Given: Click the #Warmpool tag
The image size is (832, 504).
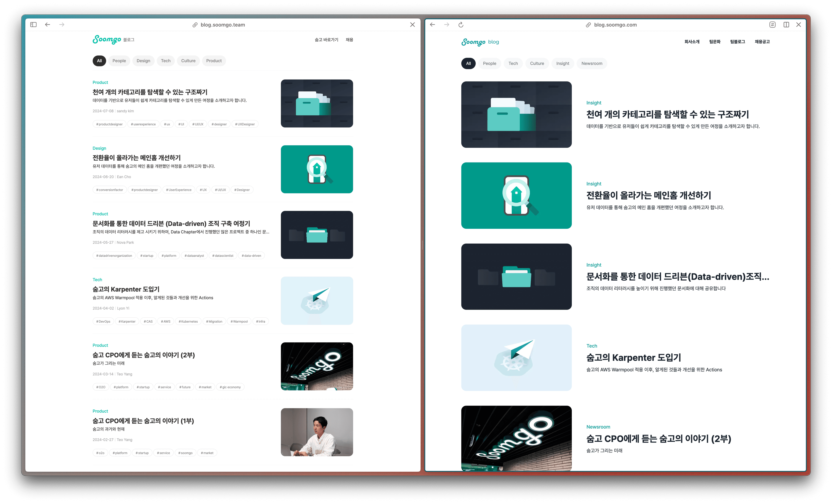Looking at the screenshot, I should (x=239, y=322).
